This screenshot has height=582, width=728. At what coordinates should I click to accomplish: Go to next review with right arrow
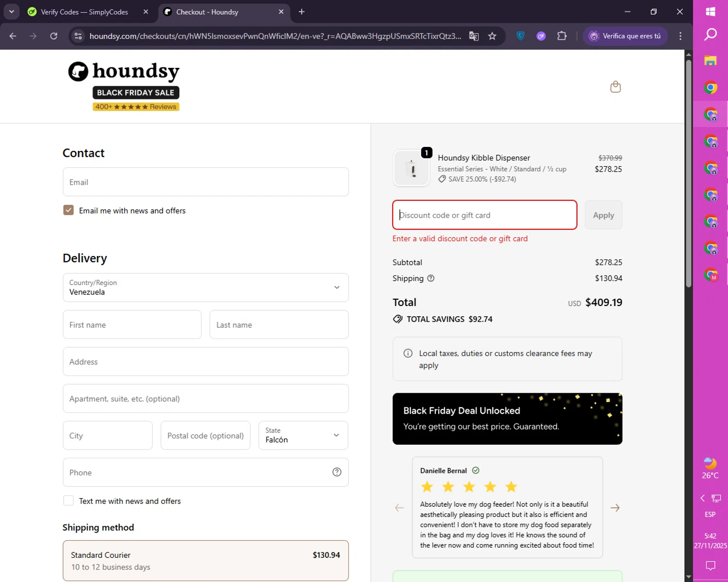(x=615, y=508)
